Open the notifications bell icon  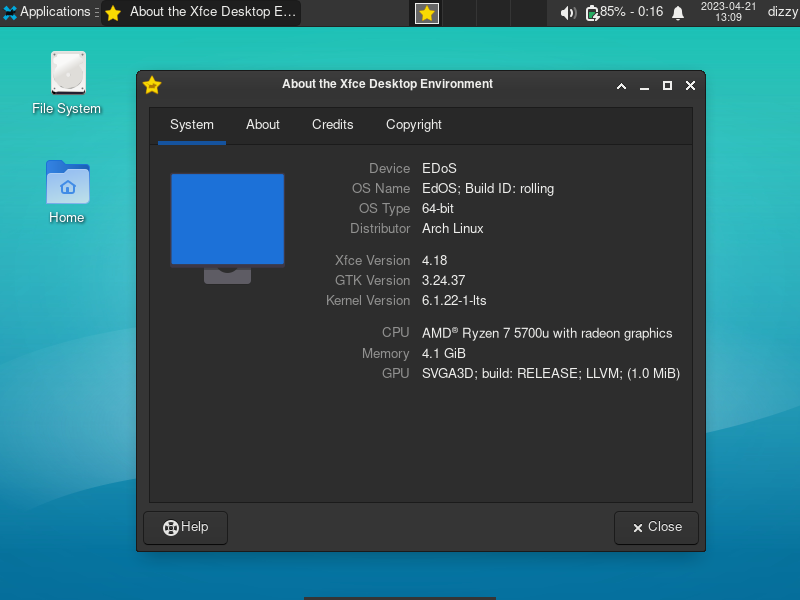click(678, 13)
